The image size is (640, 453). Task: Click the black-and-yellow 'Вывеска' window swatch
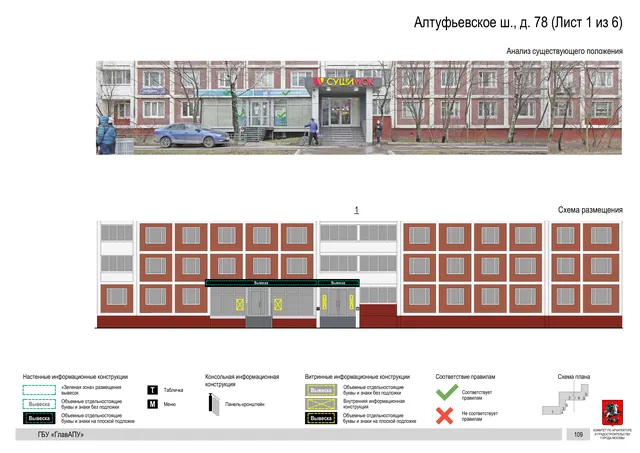pyautogui.click(x=321, y=418)
